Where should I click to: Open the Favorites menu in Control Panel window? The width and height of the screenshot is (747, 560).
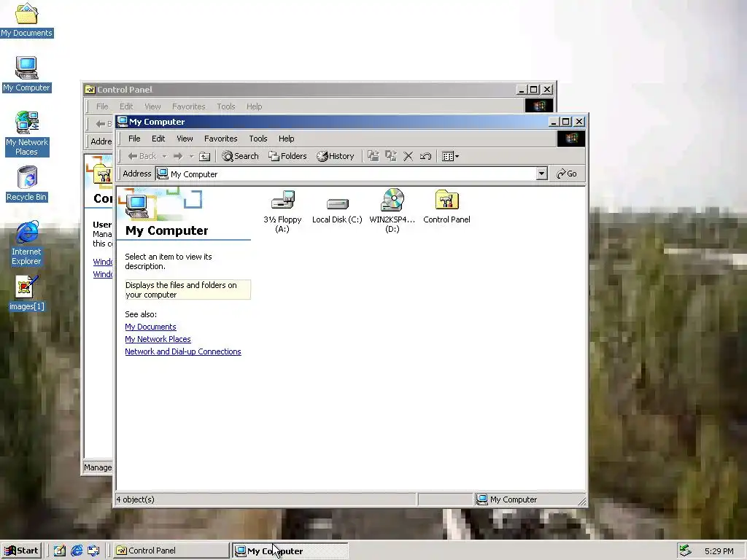[x=189, y=106]
